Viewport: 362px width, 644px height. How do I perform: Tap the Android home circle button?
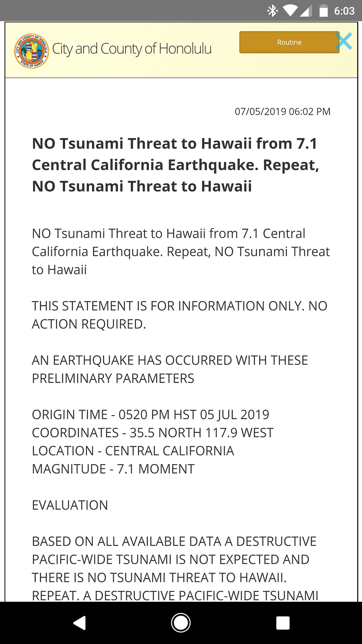pyautogui.click(x=181, y=623)
